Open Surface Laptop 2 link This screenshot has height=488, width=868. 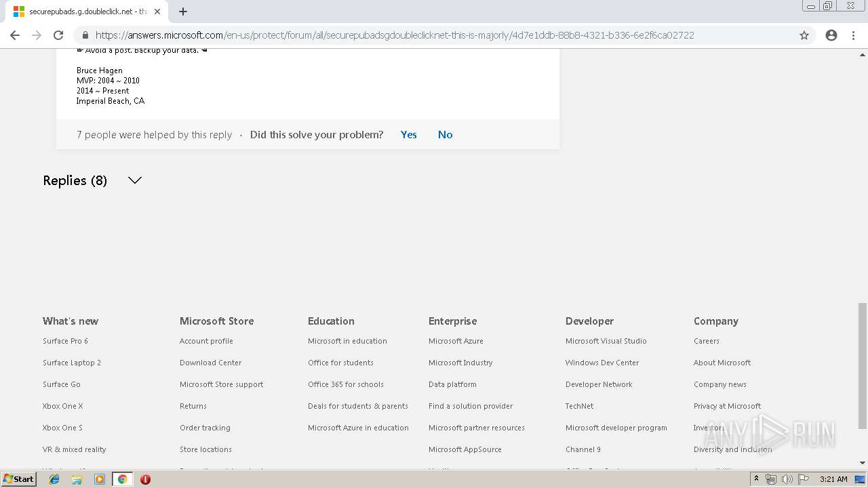click(x=72, y=363)
